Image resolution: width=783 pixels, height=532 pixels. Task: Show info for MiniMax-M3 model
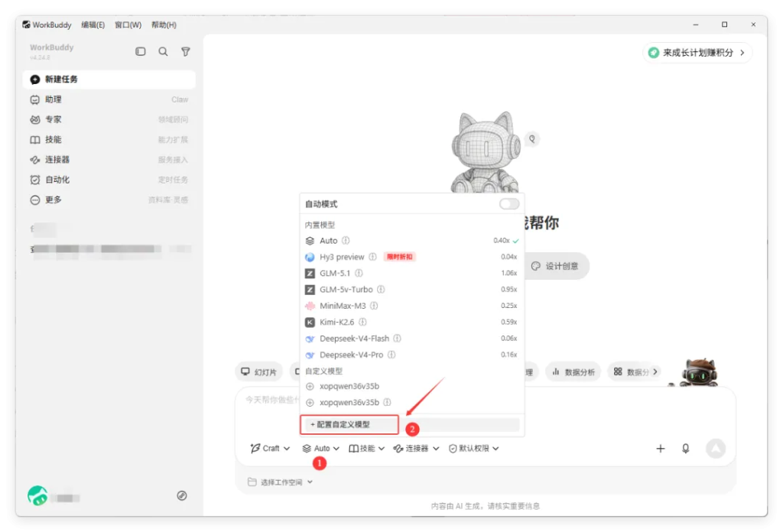tap(374, 306)
